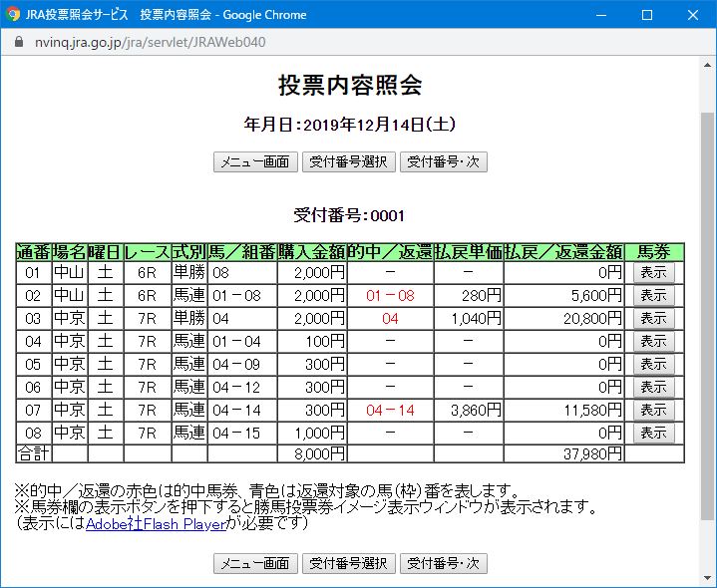The height and width of the screenshot is (588, 717).
Task: Open the Adobe社Flash Player link
Action: click(156, 523)
